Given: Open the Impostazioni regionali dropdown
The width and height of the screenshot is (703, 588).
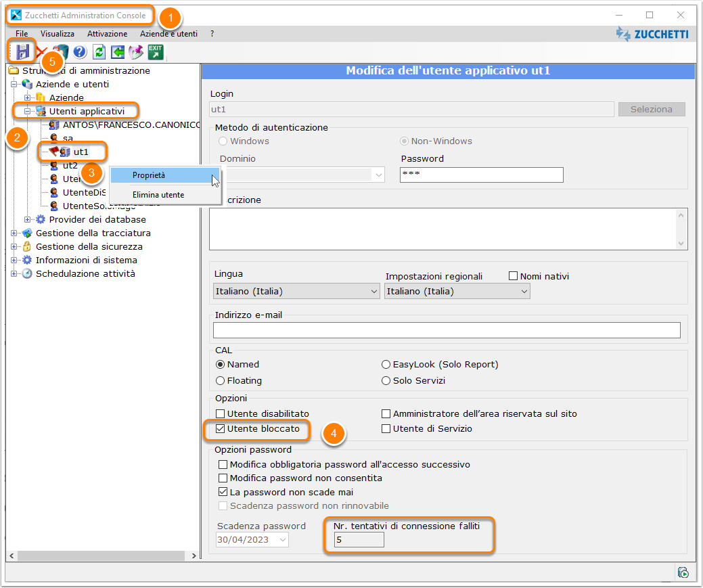Looking at the screenshot, I should tap(457, 292).
